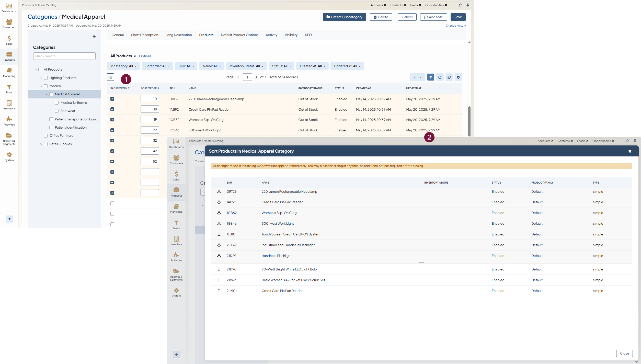Expand the Lighting Products tree node
This screenshot has height=364, width=641.
(x=41, y=78)
